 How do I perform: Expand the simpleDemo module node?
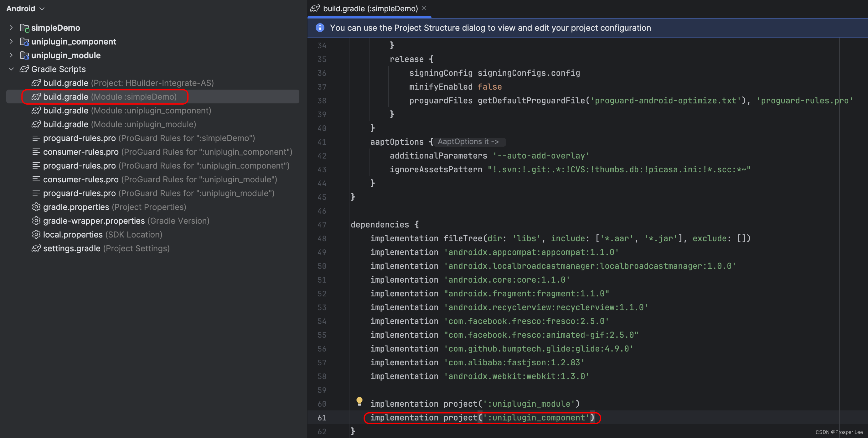pyautogui.click(x=11, y=28)
